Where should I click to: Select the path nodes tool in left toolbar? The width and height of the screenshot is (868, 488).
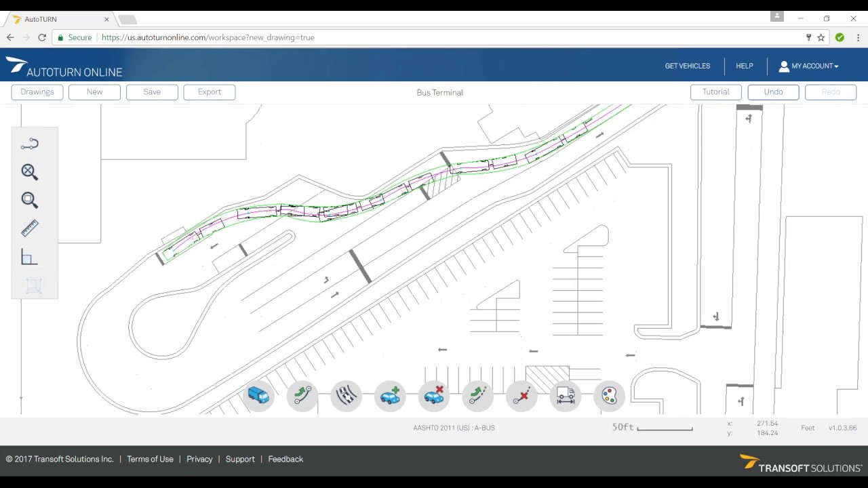30,144
